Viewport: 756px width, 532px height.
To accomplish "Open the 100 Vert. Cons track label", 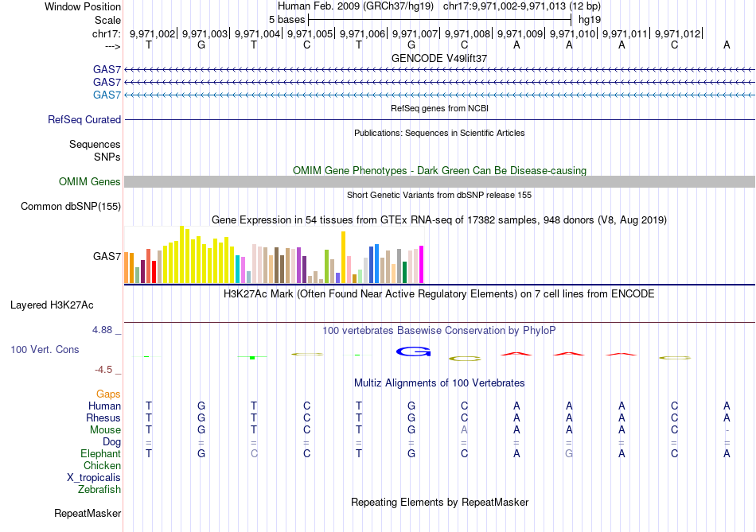I will 45,349.
